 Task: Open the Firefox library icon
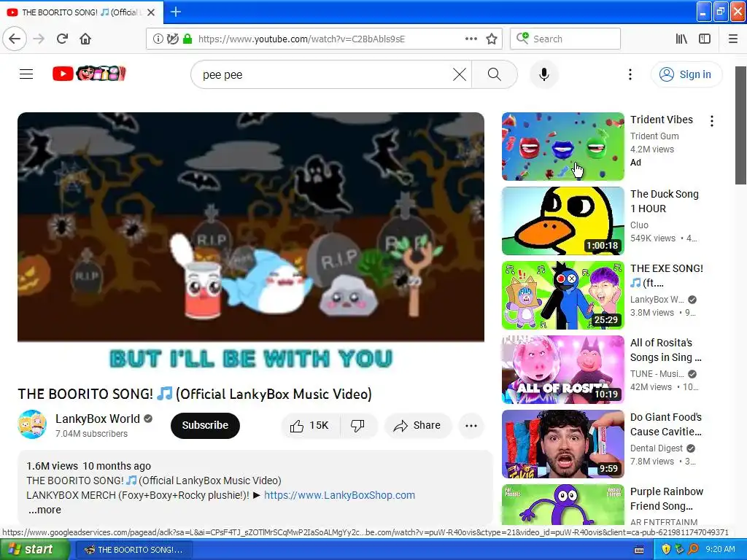[681, 39]
